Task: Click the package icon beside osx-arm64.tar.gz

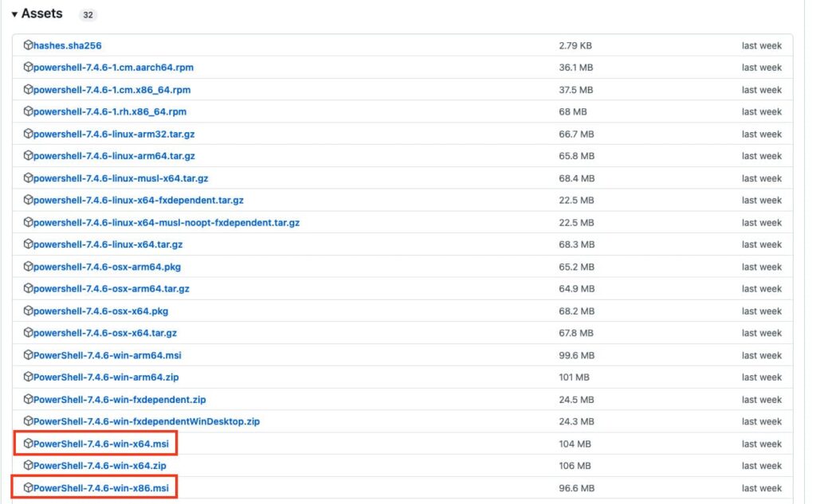Action: tap(28, 288)
